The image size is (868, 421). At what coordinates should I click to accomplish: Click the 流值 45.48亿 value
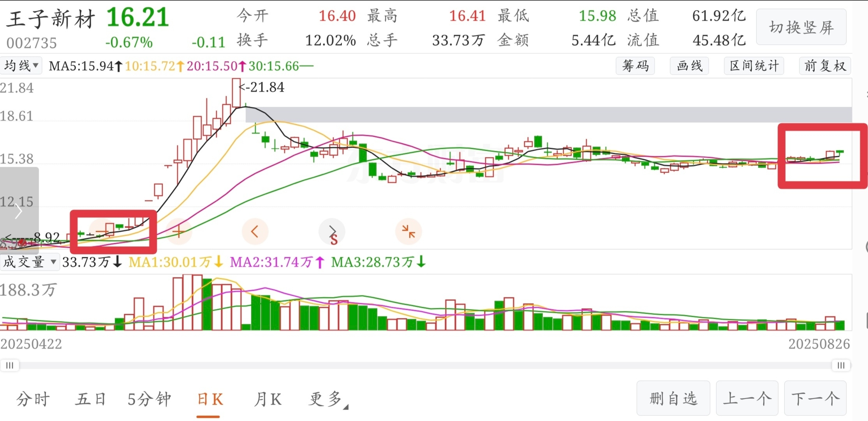coord(719,40)
